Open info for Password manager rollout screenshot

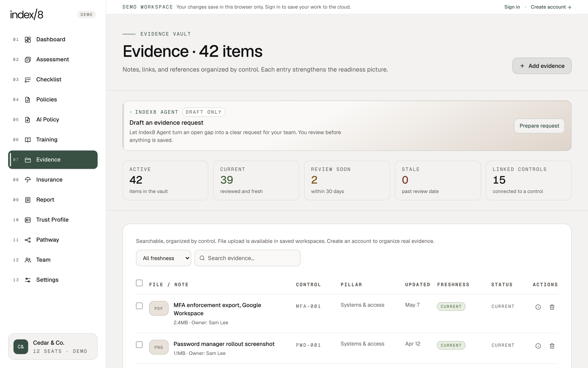(538, 346)
